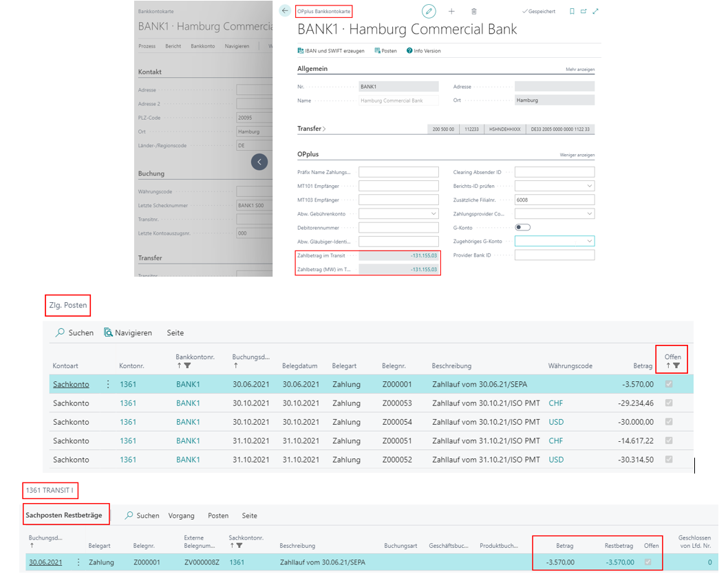
Task: Open the Prozess menu on the Bankkontokarte panel
Action: (x=147, y=46)
